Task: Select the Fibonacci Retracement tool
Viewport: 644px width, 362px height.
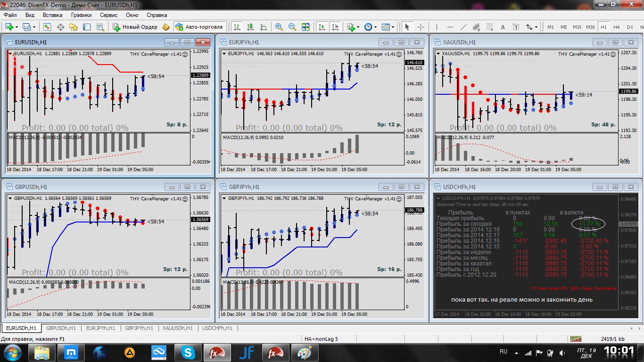Action: click(489, 27)
